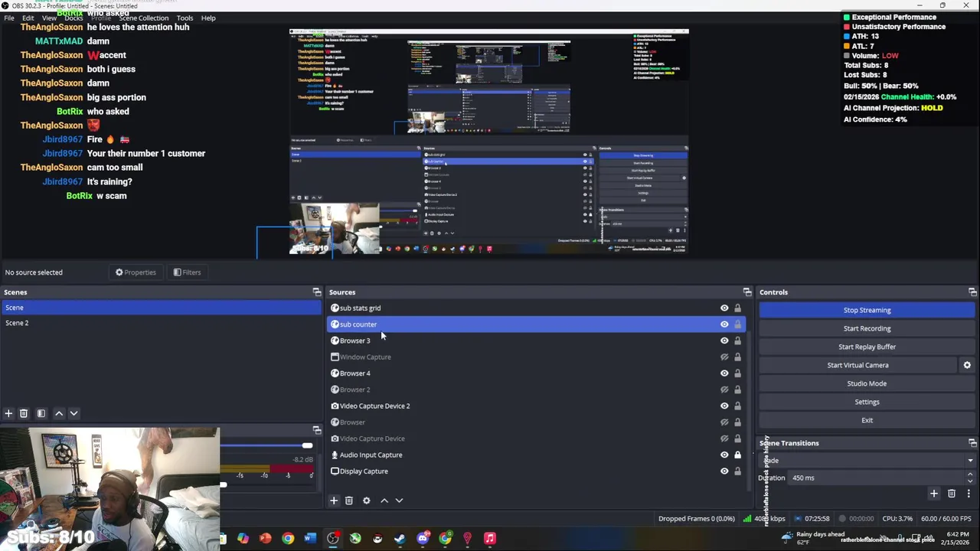Add a new source with plus icon
Image resolution: width=980 pixels, height=551 pixels.
click(x=334, y=500)
